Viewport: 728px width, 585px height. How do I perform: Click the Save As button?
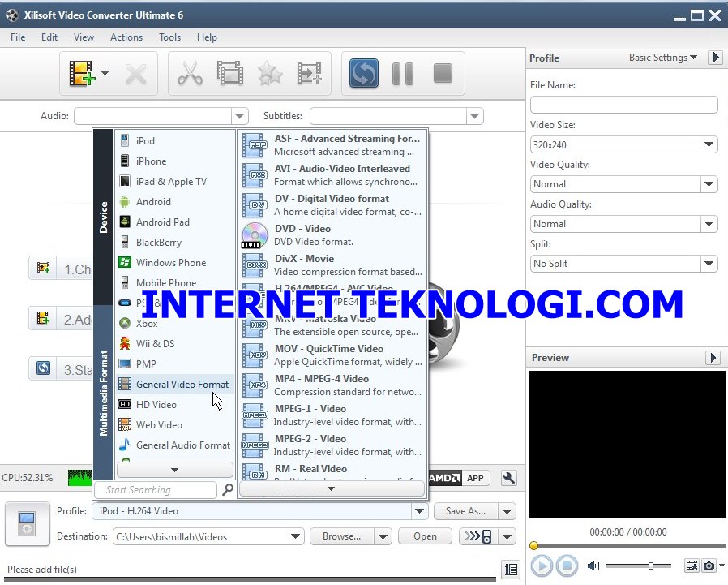click(x=465, y=511)
